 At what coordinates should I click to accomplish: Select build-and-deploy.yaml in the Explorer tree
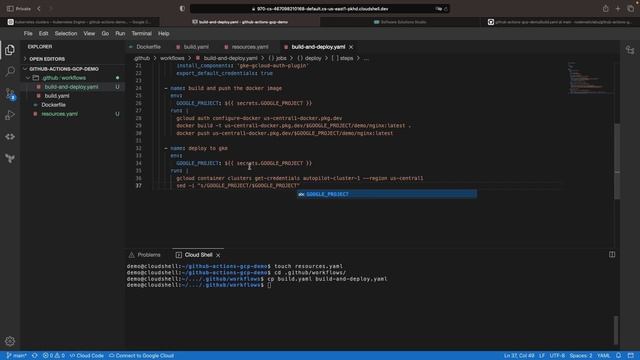click(71, 87)
